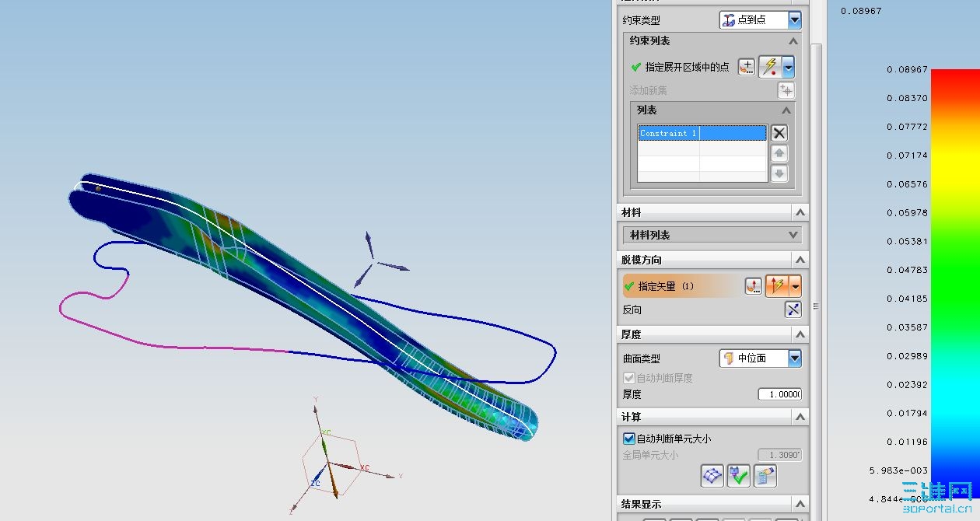Collapse the 材料 section
This screenshot has width=980, height=521.
[x=800, y=212]
